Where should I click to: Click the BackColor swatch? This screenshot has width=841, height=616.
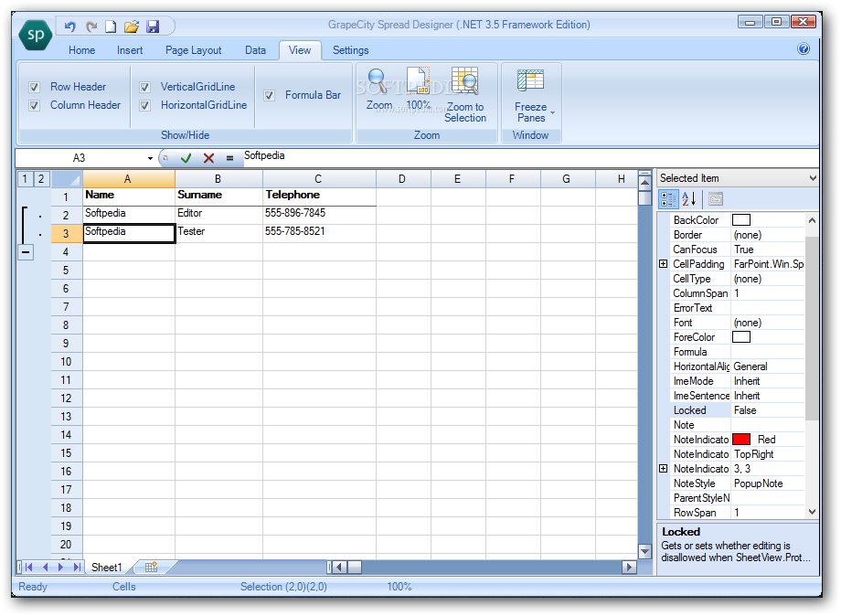pos(740,220)
